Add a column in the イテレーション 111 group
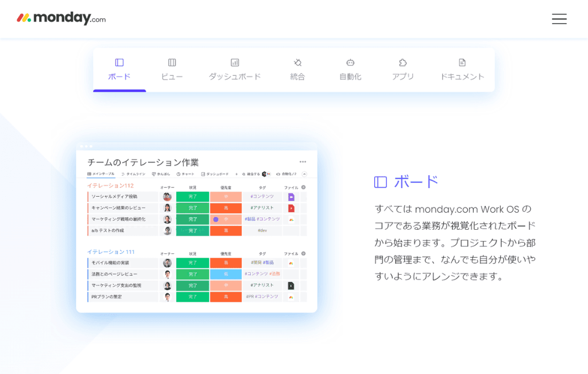 304,253
